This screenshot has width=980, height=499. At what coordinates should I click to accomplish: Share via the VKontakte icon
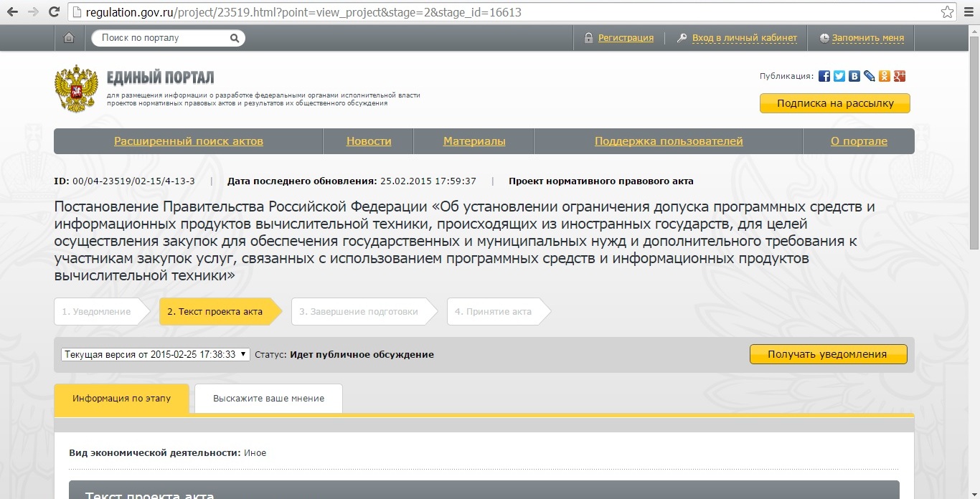tap(854, 76)
